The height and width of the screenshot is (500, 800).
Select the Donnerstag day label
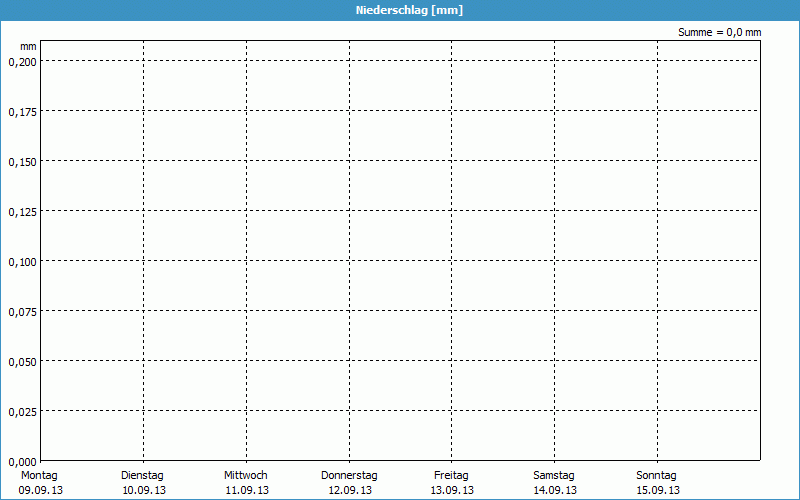click(x=349, y=476)
